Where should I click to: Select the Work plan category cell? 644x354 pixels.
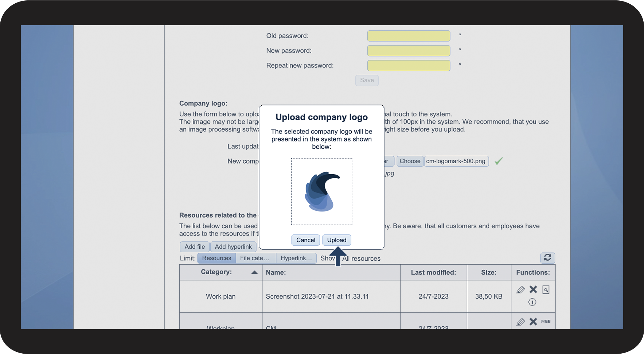point(221,296)
